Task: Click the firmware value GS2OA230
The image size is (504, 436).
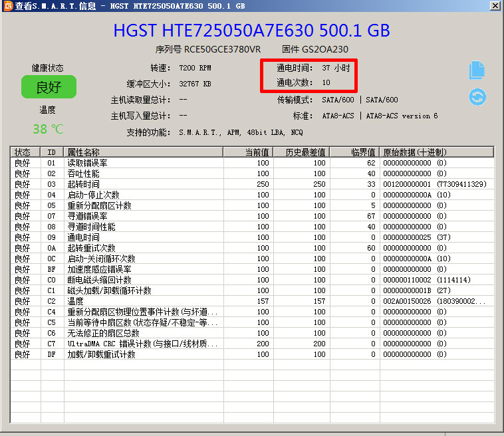Action: coord(325,49)
